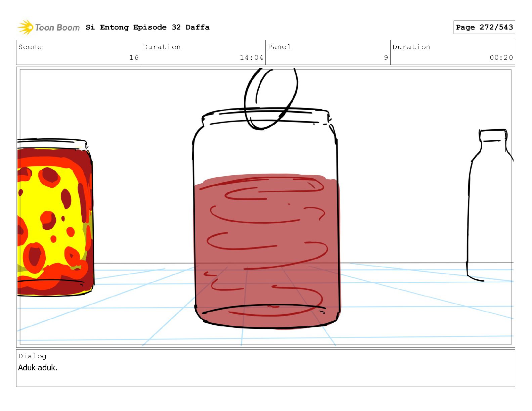Click the 'Dialog' label
This screenshot has height=411, width=532.
click(x=32, y=356)
